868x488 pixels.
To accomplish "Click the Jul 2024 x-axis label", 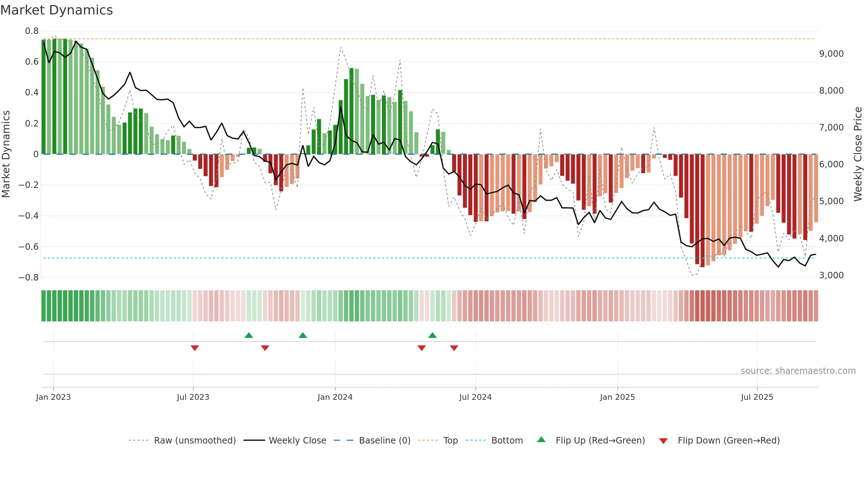I will (476, 397).
